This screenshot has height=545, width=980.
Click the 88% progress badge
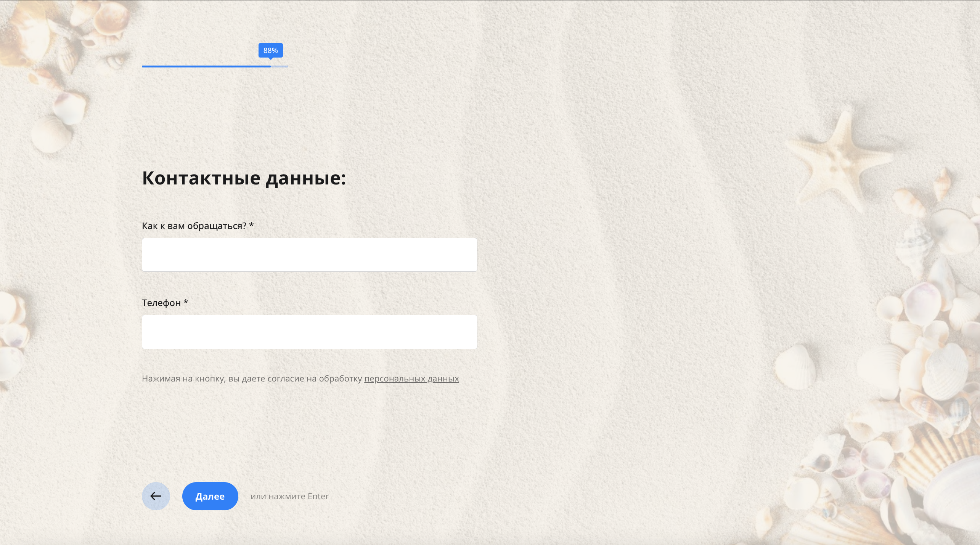pos(270,50)
